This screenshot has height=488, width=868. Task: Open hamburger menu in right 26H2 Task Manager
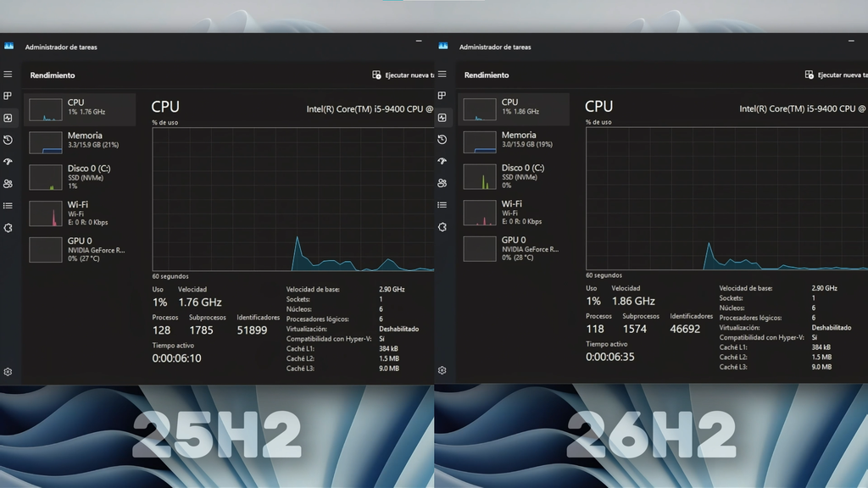[x=442, y=75]
